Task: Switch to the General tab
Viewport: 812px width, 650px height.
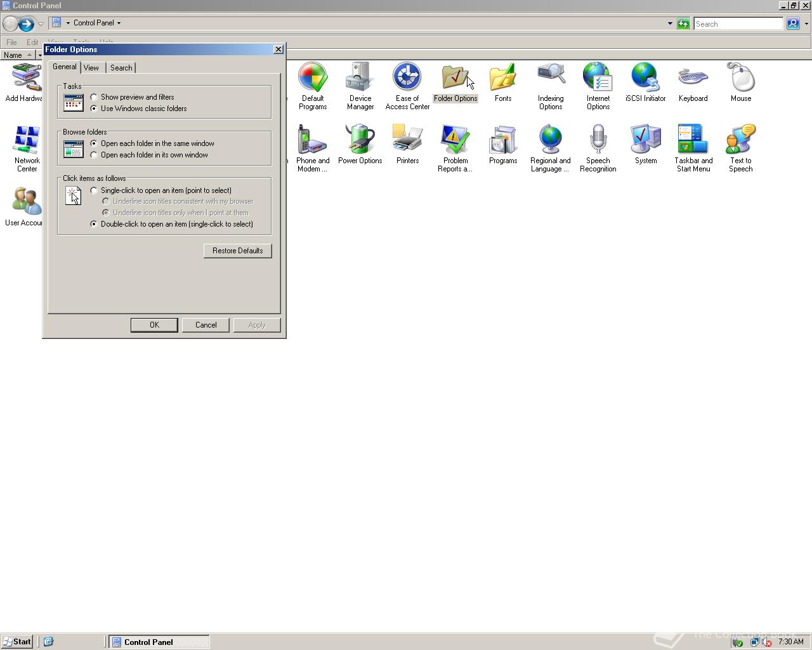Action: coord(65,67)
